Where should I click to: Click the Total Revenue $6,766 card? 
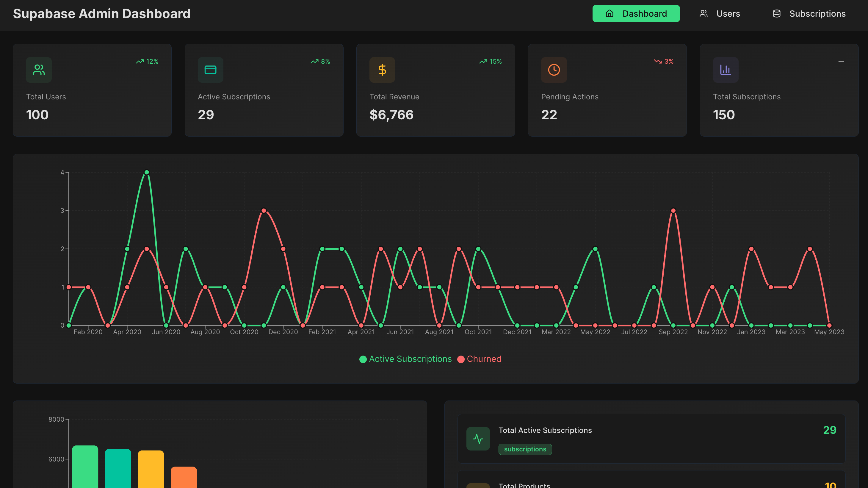click(435, 90)
